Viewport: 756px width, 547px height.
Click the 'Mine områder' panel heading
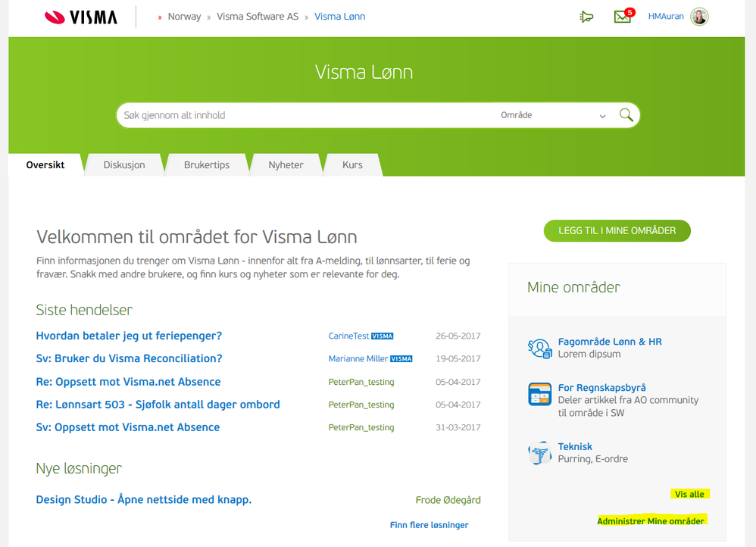click(573, 287)
